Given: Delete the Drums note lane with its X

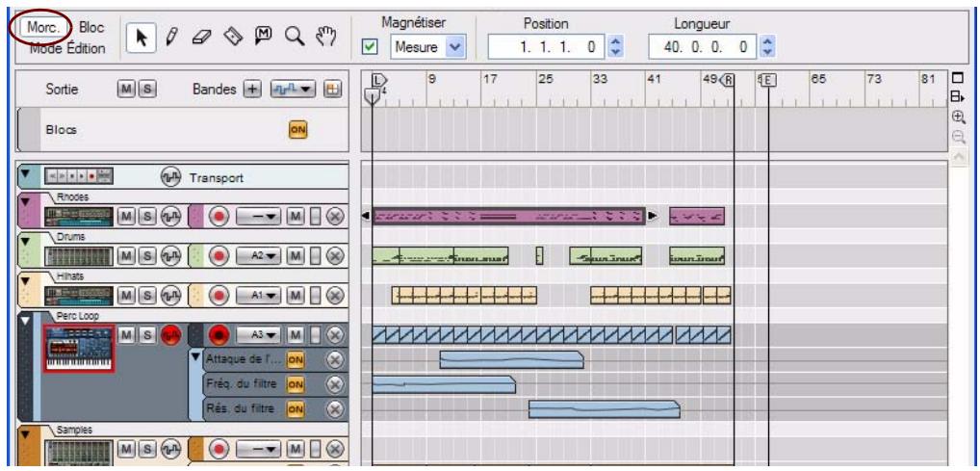Looking at the screenshot, I should coord(336,256).
